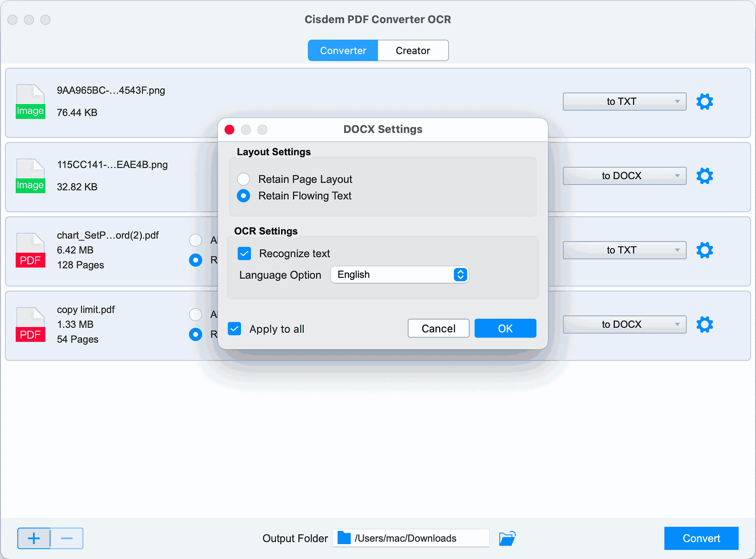Click file name chart_SetP…ord(2).pdf

(108, 235)
